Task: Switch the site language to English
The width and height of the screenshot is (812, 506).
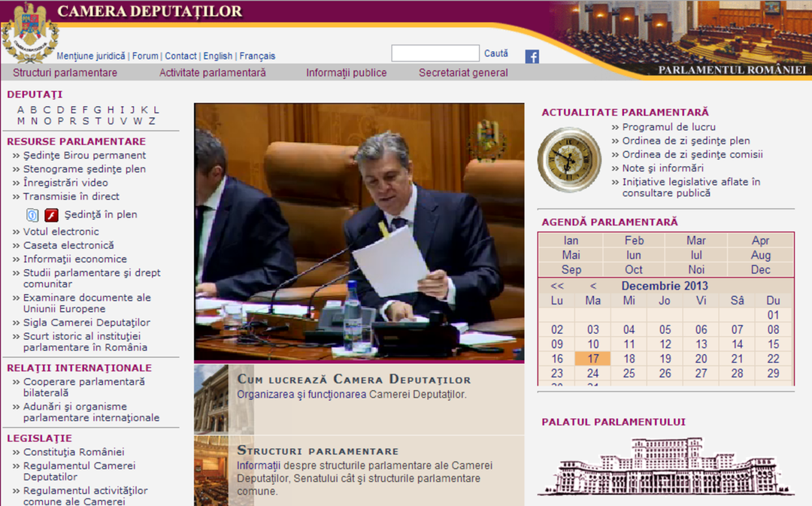Action: tap(218, 56)
